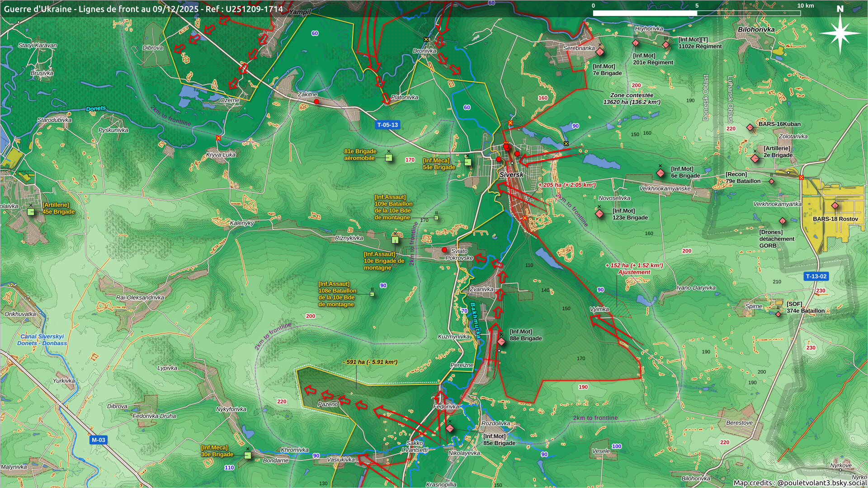Click the 7e Brigade diamond near Serebrianka
The image size is (868, 488).
click(600, 52)
